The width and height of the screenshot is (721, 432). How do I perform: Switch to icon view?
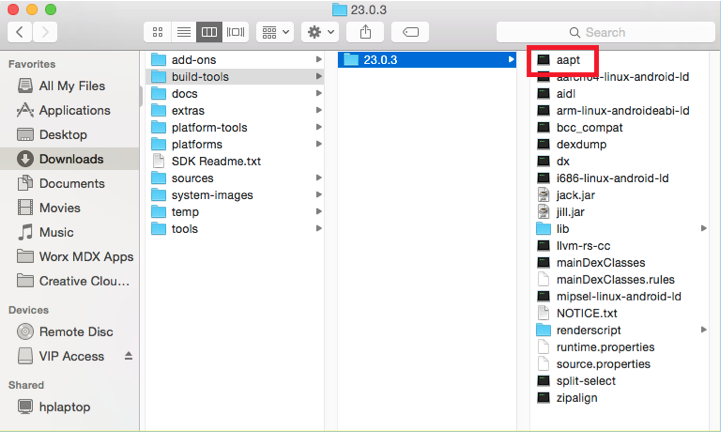pos(158,32)
